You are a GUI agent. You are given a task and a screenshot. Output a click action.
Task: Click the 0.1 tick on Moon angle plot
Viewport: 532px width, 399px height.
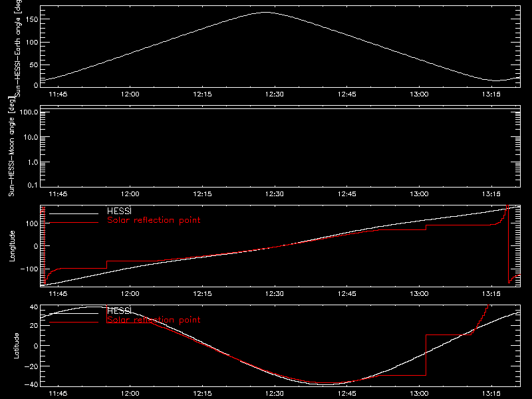coord(33,185)
